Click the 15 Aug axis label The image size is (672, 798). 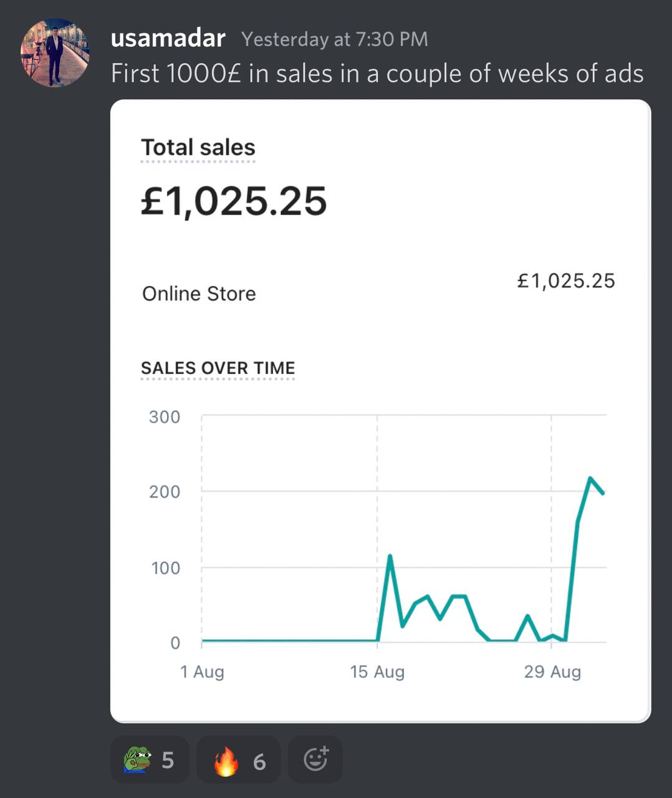tap(377, 672)
